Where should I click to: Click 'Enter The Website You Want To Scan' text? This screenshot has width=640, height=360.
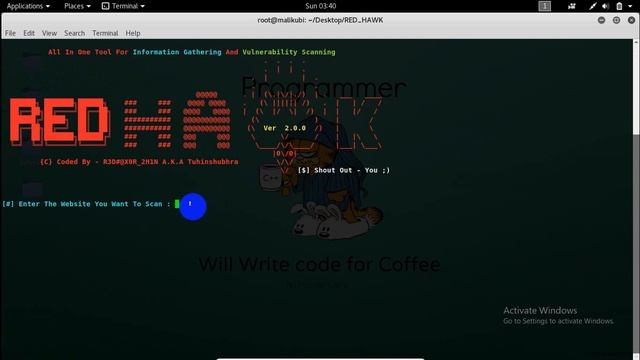coord(91,204)
